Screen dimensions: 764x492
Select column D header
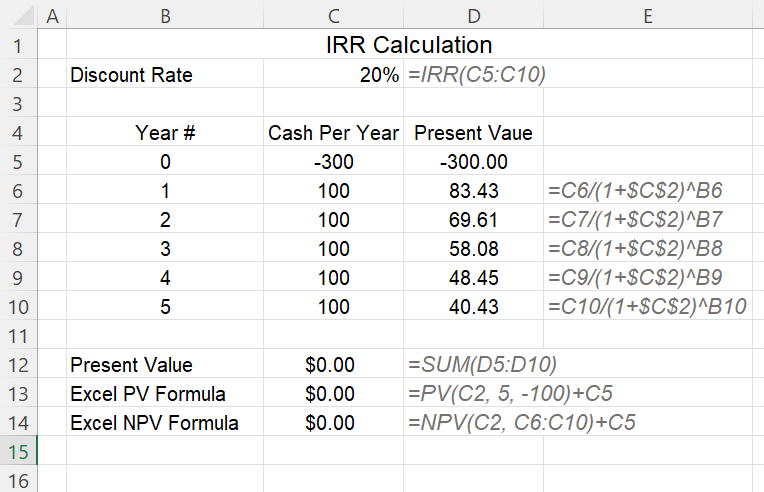(474, 15)
